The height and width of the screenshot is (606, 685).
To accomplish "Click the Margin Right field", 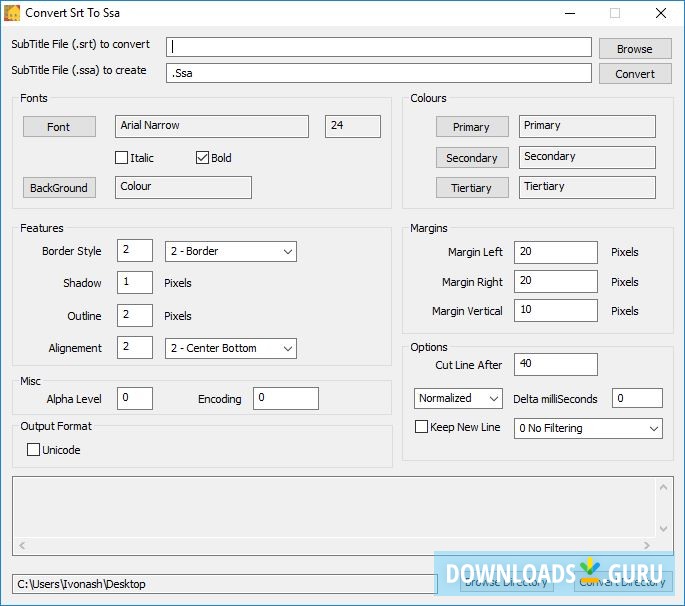I will 556,281.
